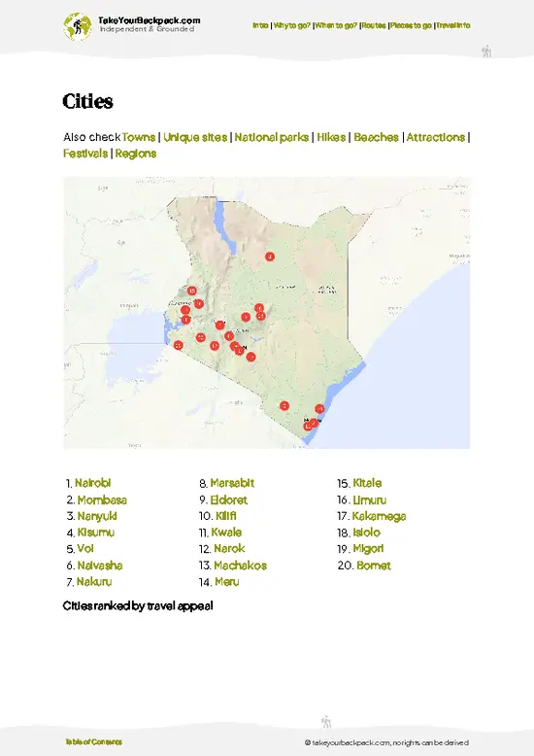Select the Meru map marker numbered 14

261,316
